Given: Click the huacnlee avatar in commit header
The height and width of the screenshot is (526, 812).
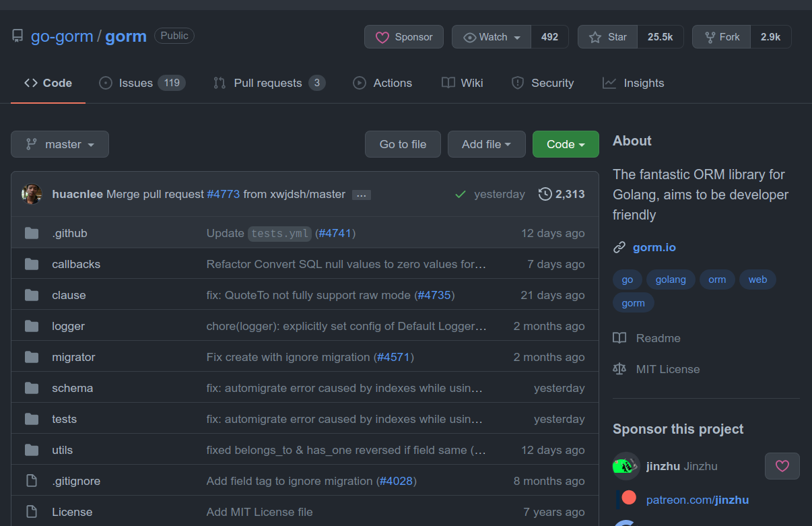Looking at the screenshot, I should pos(32,194).
